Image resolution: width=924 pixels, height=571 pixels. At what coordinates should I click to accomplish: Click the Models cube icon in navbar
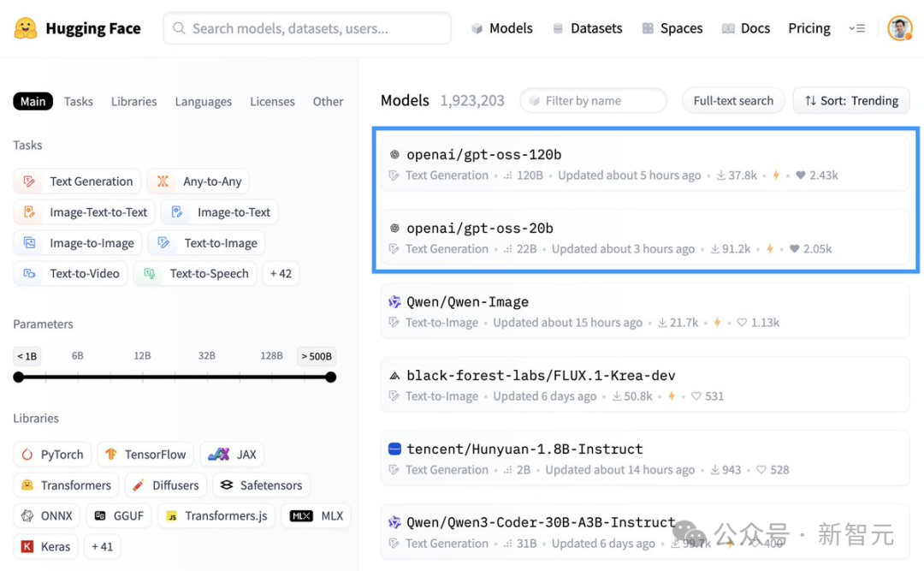coord(477,28)
